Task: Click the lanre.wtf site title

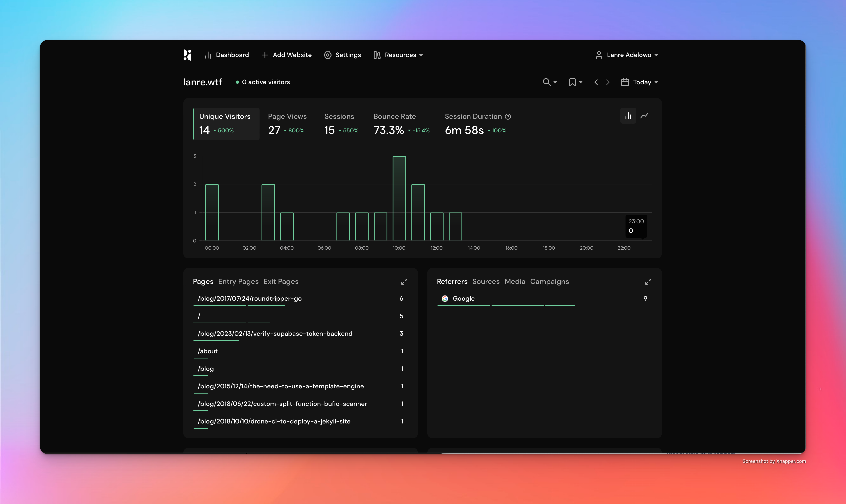Action: pos(202,82)
